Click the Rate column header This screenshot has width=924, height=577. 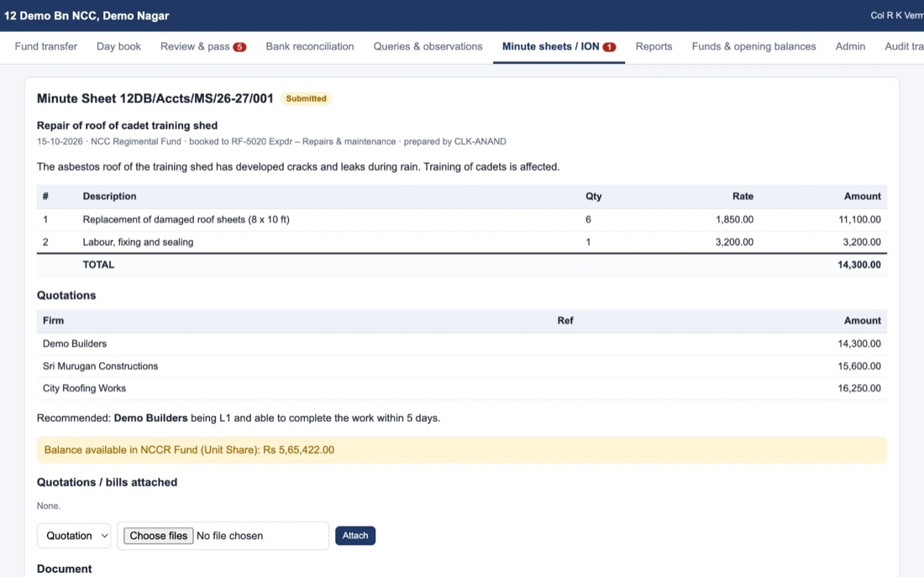click(x=743, y=197)
